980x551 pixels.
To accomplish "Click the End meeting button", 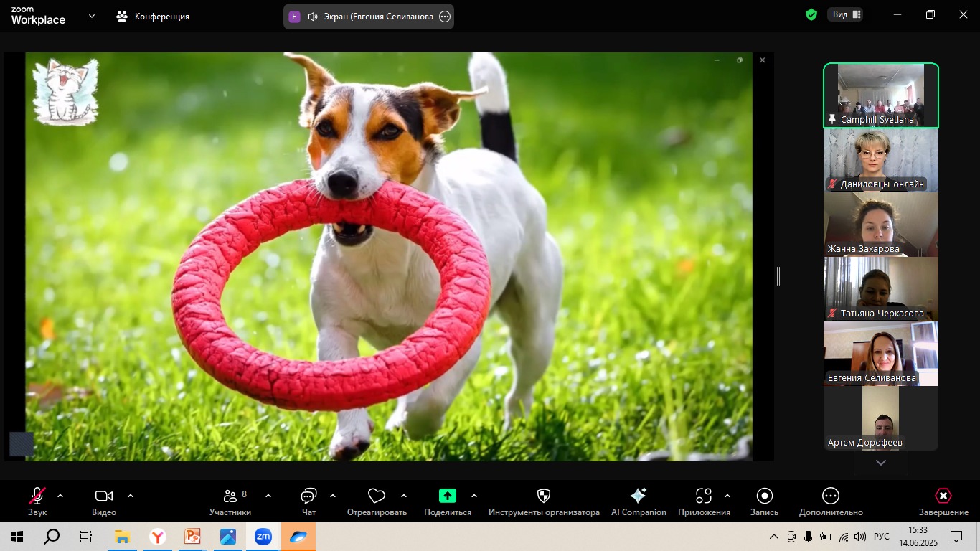I will 943,496.
